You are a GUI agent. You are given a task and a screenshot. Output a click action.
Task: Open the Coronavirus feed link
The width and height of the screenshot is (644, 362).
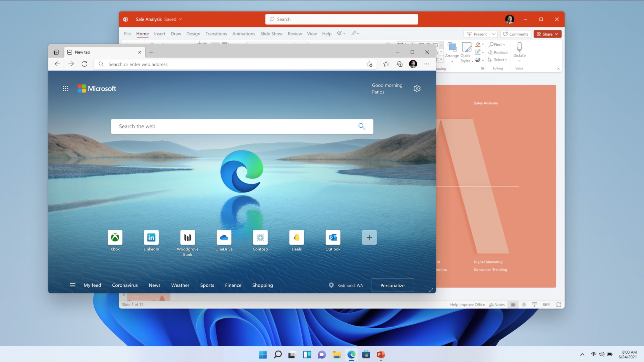125,285
